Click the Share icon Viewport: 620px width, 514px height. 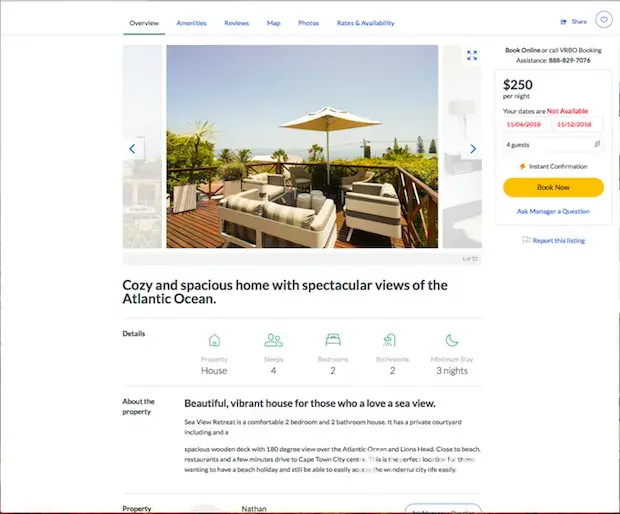(x=564, y=21)
